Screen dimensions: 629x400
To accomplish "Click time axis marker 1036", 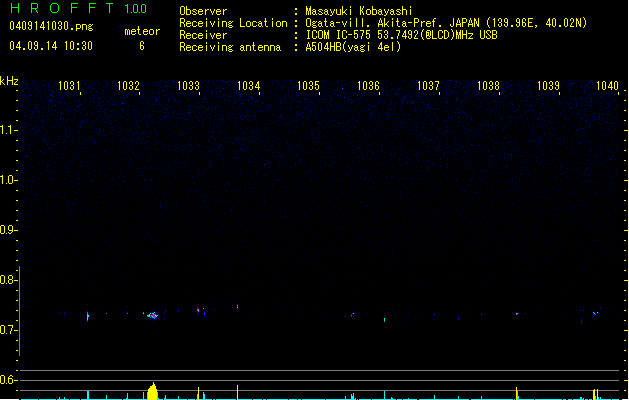I will 368,86.
